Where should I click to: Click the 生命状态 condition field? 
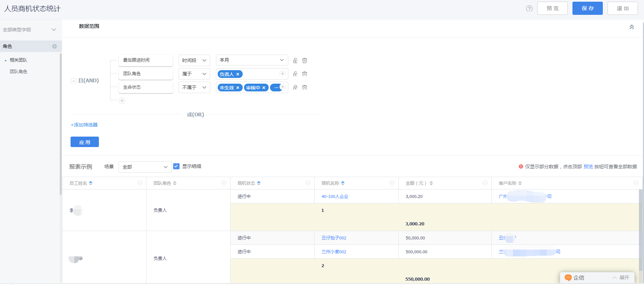pos(146,87)
